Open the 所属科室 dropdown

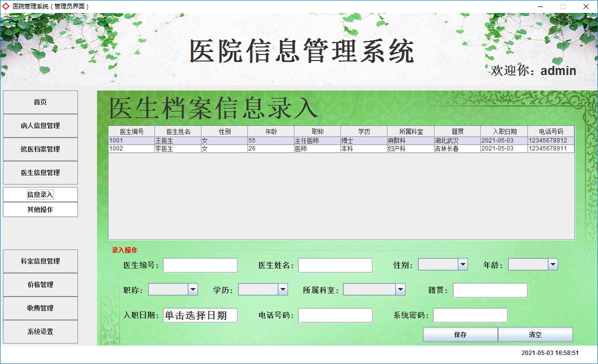(374, 289)
